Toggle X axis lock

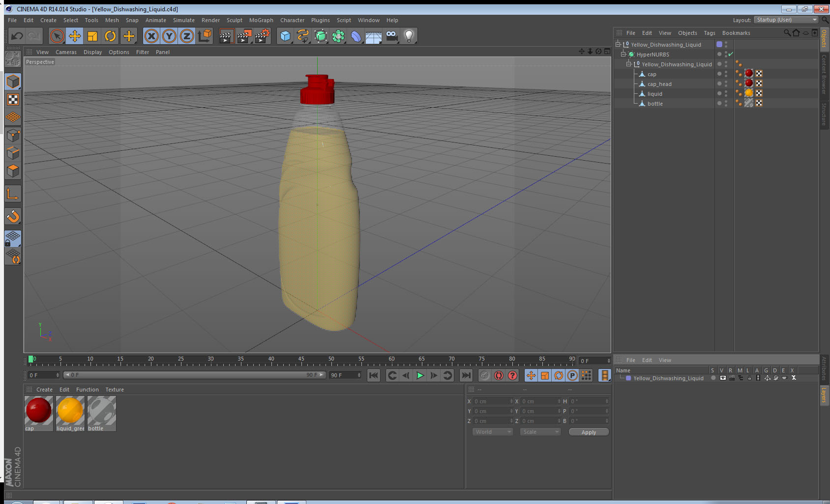click(151, 36)
